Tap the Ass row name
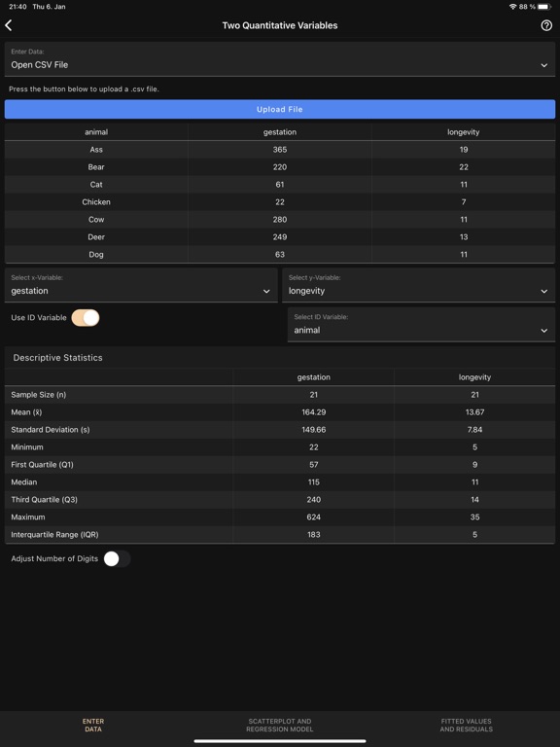 pyautogui.click(x=96, y=150)
